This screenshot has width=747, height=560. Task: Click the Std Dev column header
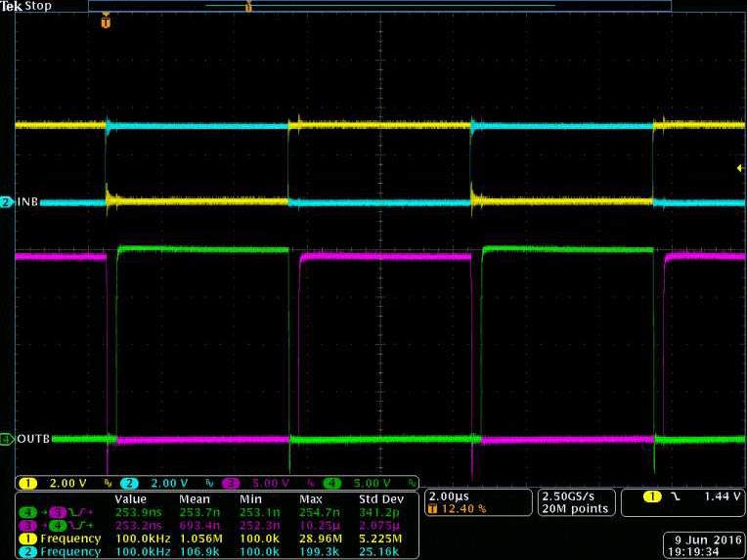coord(381,499)
